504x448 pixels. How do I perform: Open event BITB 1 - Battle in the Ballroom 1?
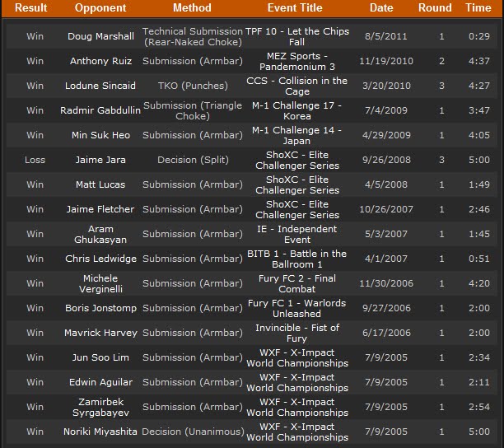pos(297,259)
